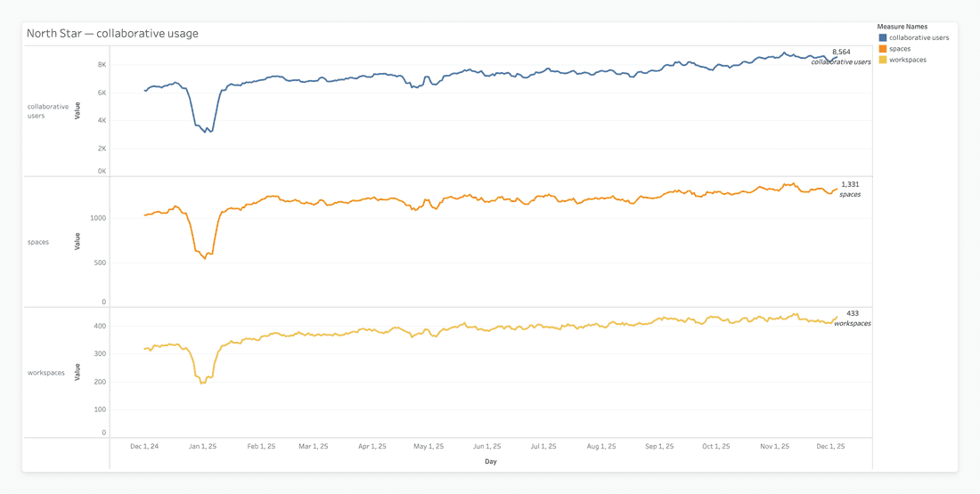The image size is (980, 494).
Task: Click the 'Dec 1, 24' axis date
Action: [144, 447]
